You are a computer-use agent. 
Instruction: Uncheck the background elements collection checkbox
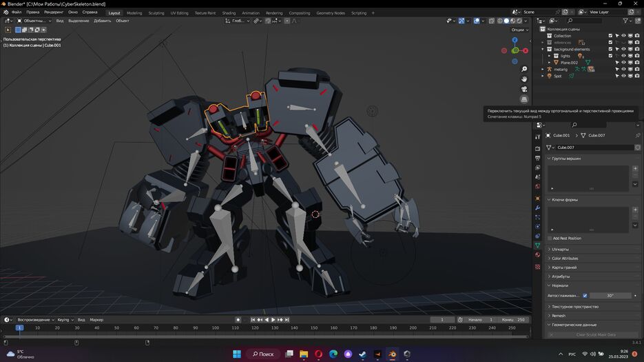[610, 49]
